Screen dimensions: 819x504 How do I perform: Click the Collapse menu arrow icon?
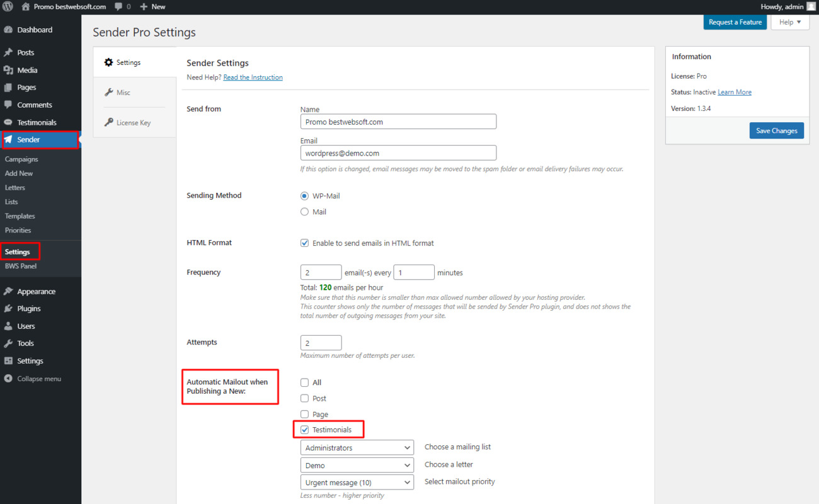point(8,379)
